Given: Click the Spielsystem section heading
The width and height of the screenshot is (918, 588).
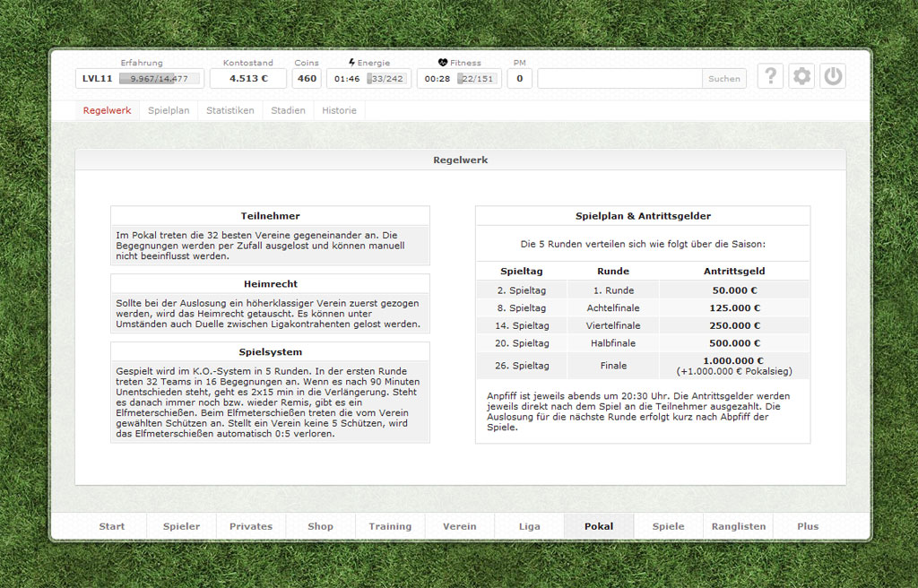Looking at the screenshot, I should (x=271, y=352).
